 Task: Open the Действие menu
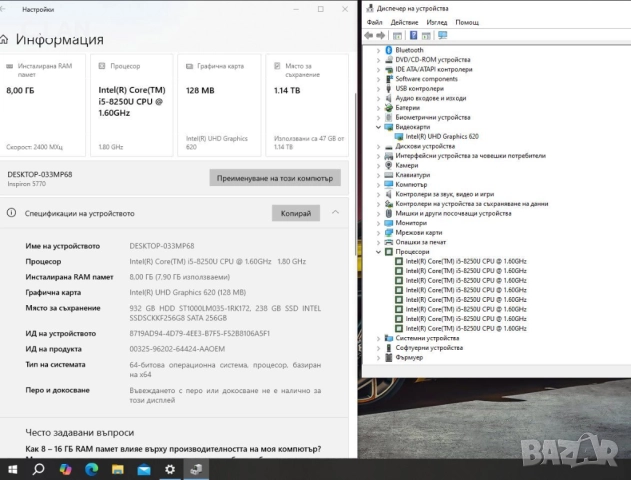(404, 22)
